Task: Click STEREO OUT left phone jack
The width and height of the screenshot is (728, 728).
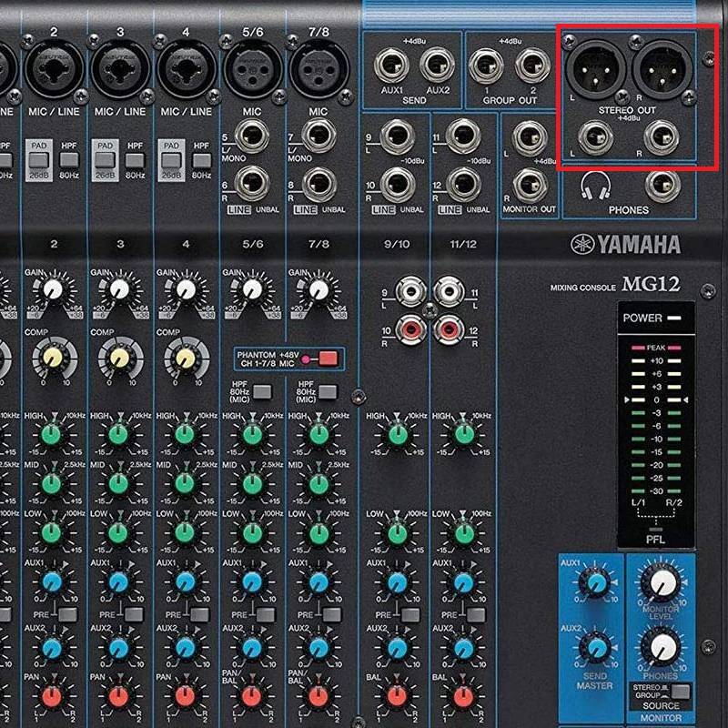Action: click(596, 138)
